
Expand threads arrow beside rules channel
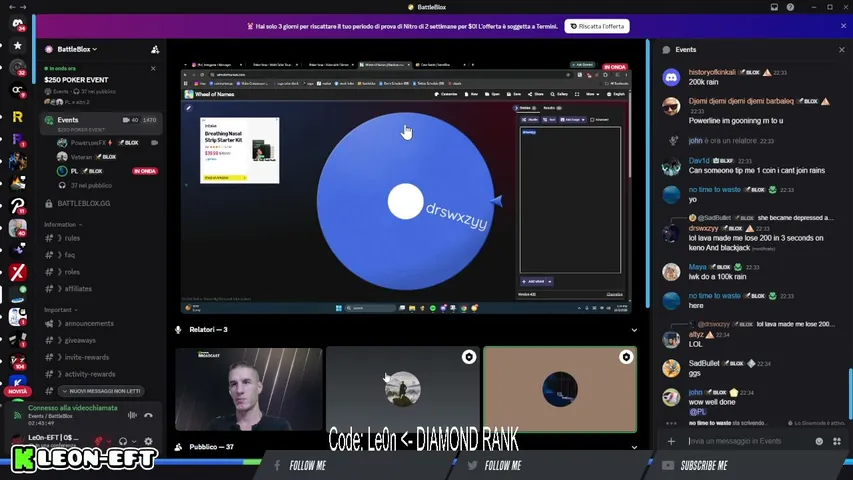click(x=60, y=238)
